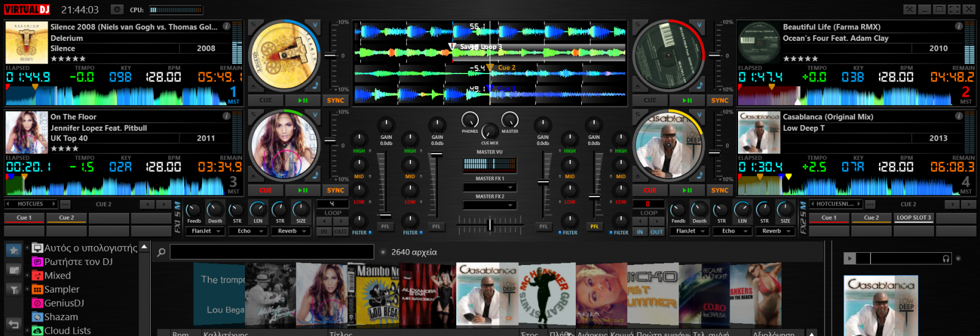The height and width of the screenshot is (336, 980).
Task: Open the Shazam folder
Action: click(55, 317)
